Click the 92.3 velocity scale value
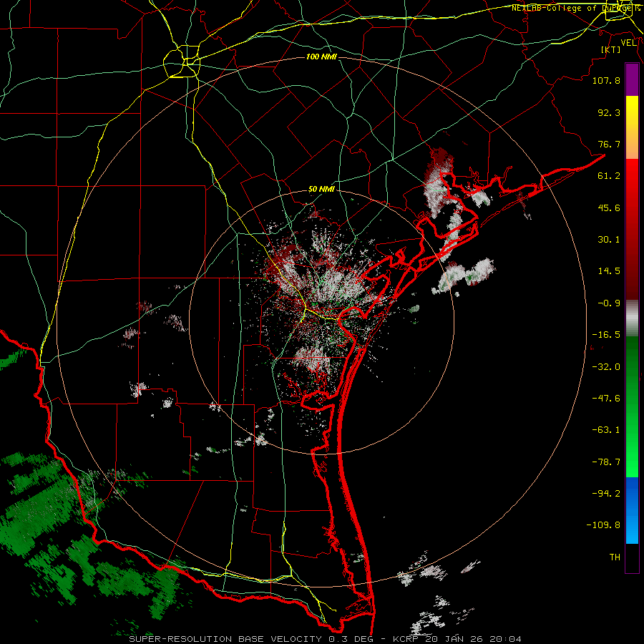This screenshot has height=644, width=644. [x=609, y=112]
